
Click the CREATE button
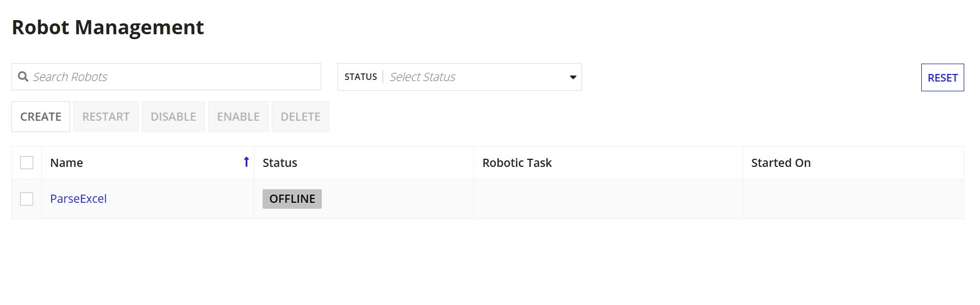pyautogui.click(x=41, y=116)
